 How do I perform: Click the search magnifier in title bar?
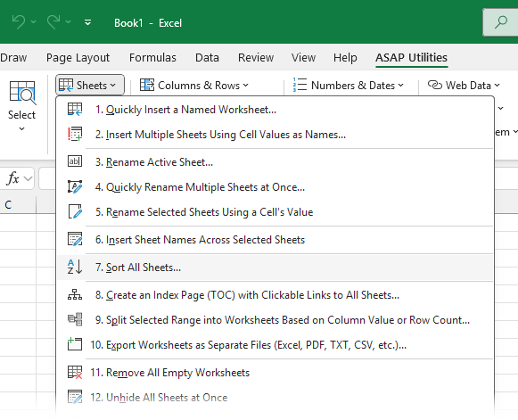tap(501, 22)
